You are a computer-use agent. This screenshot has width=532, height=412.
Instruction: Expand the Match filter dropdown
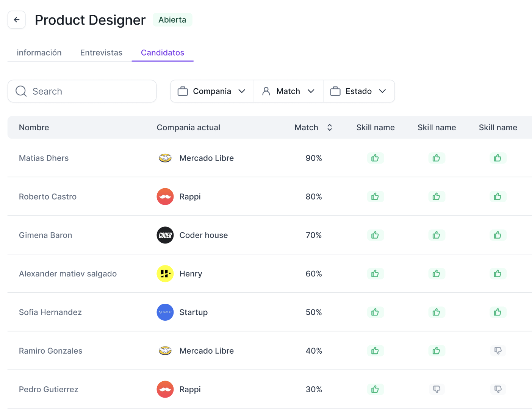(x=288, y=91)
